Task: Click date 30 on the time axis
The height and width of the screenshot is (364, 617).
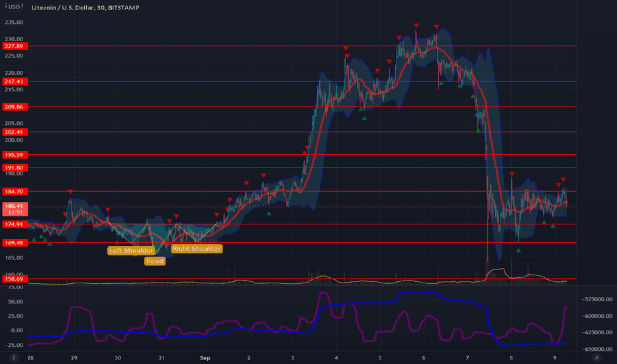Action: pos(118,357)
